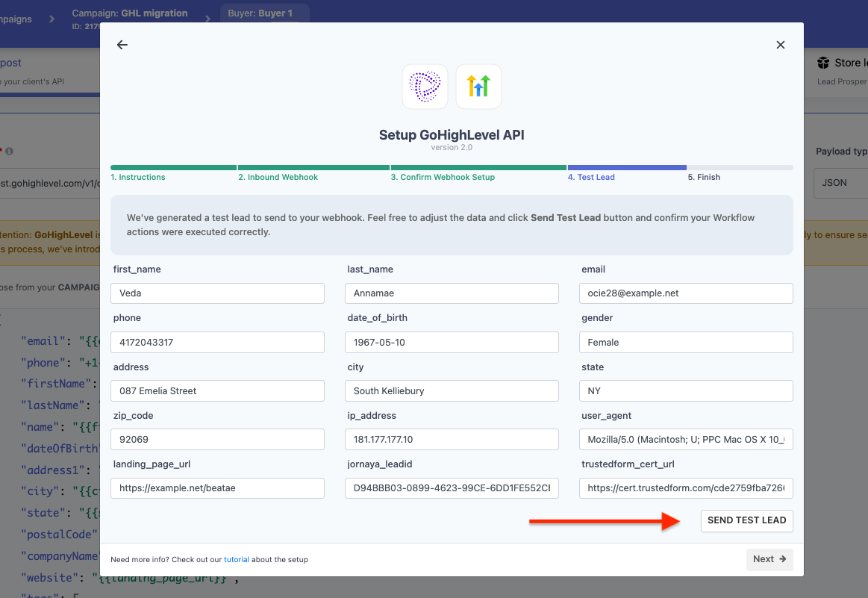Select the Buyer: Buyer 1 breadcrumb tab
This screenshot has width=868, height=598.
point(264,13)
